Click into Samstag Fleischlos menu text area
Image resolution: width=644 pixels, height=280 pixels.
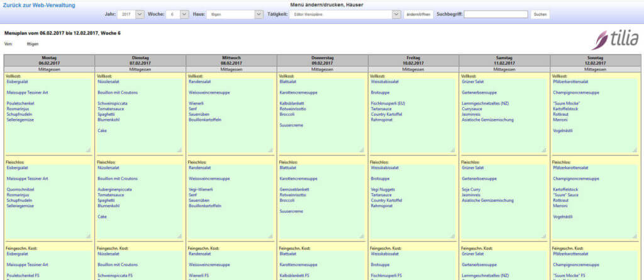[x=504, y=201]
